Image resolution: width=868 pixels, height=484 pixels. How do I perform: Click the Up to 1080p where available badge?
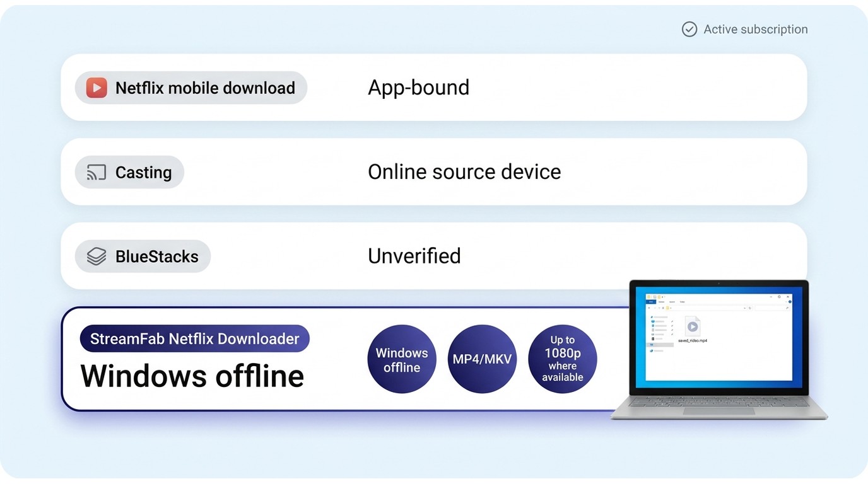click(563, 359)
